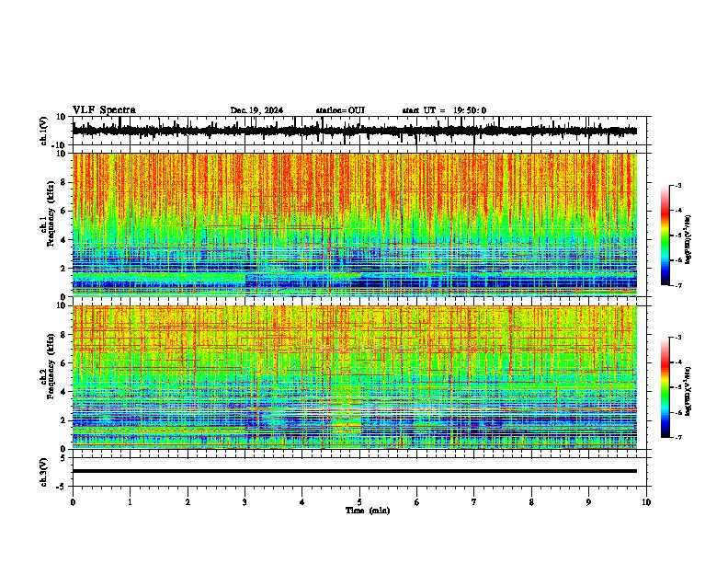Select the ch.2 colorbar log(PSD) units label
The width and height of the screenshot is (728, 563).
688,391
